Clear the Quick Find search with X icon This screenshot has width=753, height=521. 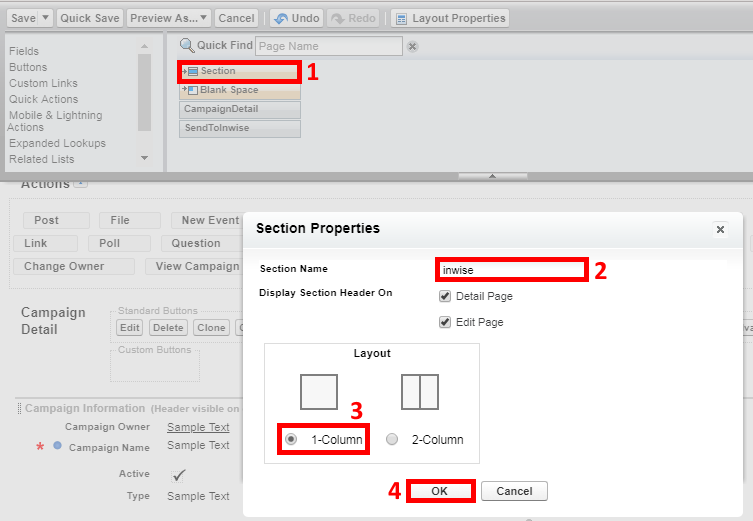point(412,46)
